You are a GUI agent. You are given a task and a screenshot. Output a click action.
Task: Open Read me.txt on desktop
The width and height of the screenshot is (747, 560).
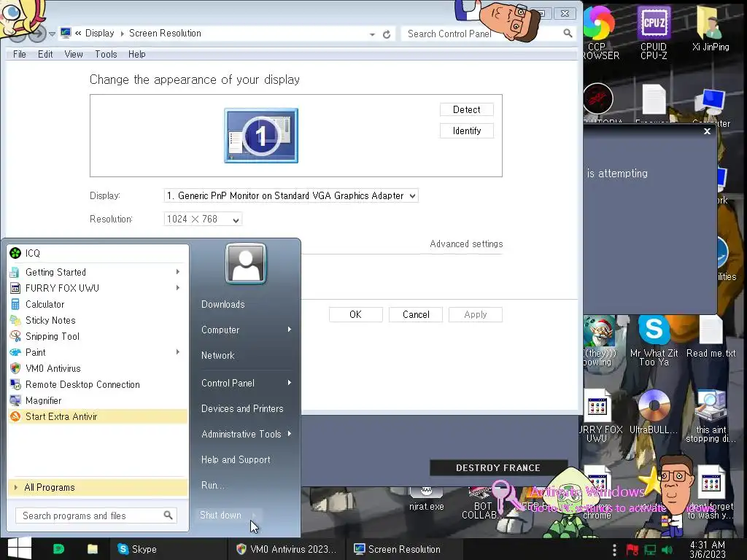(711, 337)
